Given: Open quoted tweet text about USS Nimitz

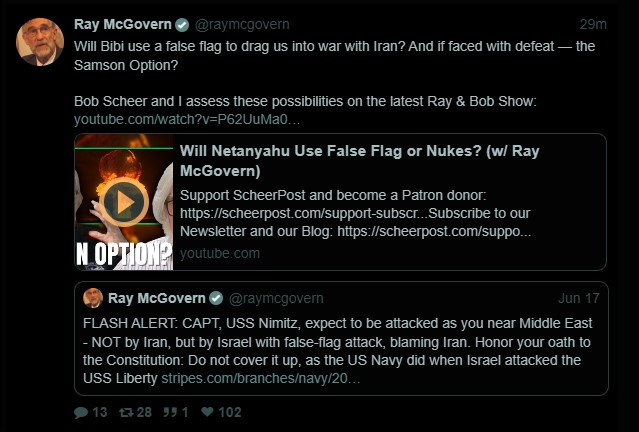Looking at the screenshot, I should (x=337, y=351).
